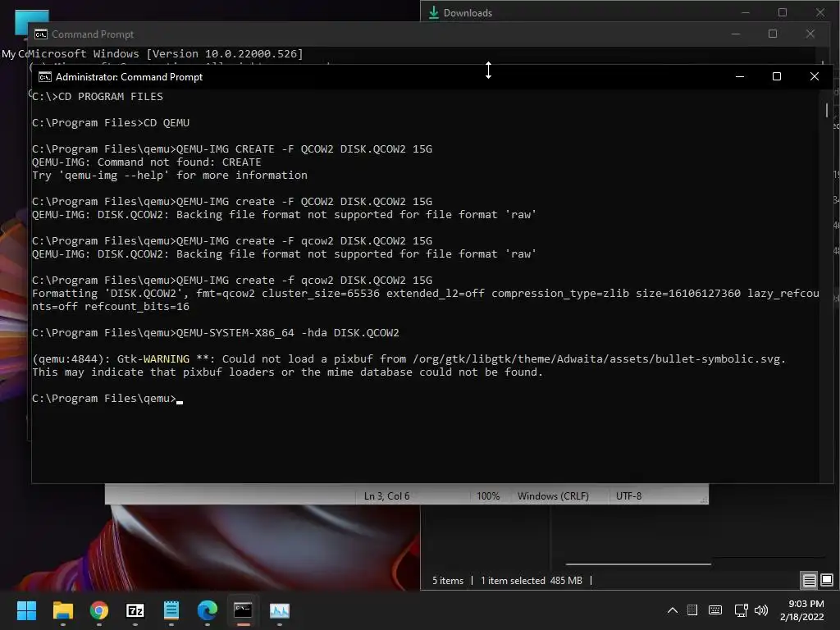Minimize the background Command Prompt window
The height and width of the screenshot is (630, 840).
[736, 34]
